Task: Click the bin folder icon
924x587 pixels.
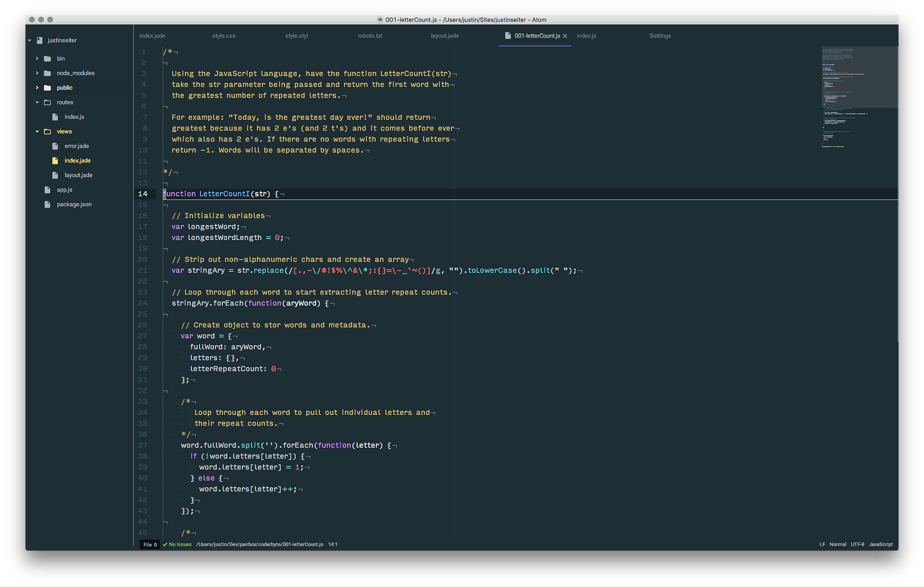Action: [47, 59]
